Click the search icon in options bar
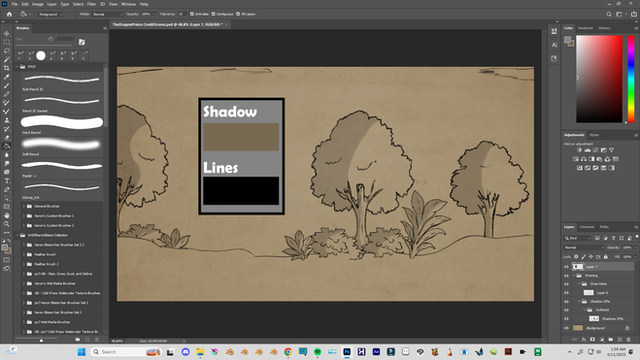The width and height of the screenshot is (640, 360). 609,14
